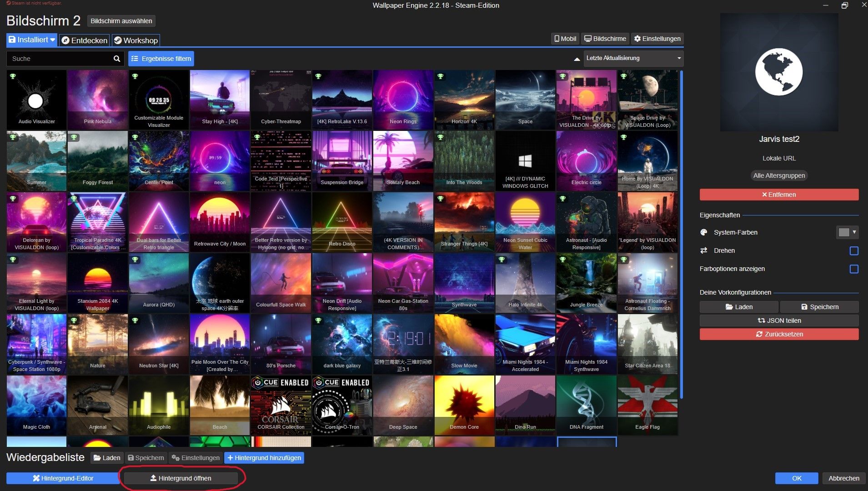The width and height of the screenshot is (868, 491).
Task: Select the Retro Disco wallpaper
Action: 342,222
